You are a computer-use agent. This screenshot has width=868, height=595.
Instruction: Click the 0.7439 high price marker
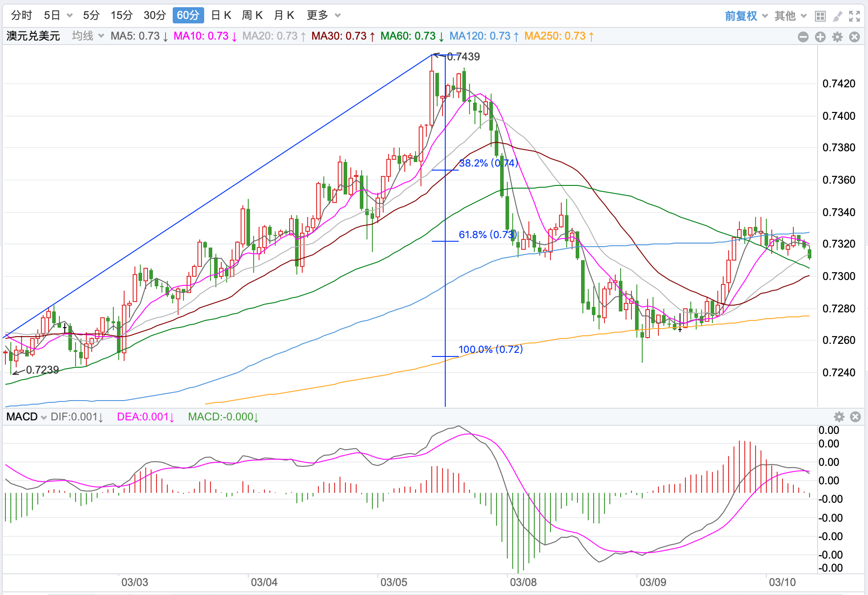[463, 57]
